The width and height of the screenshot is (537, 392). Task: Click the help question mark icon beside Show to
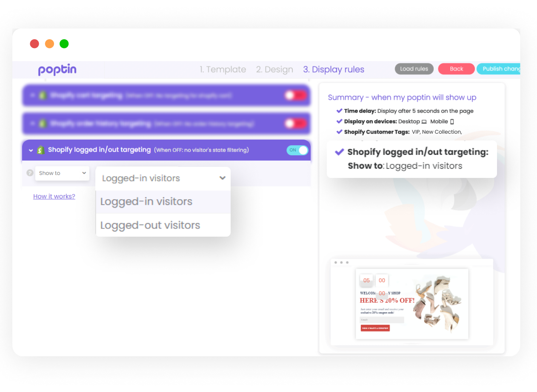pyautogui.click(x=30, y=173)
